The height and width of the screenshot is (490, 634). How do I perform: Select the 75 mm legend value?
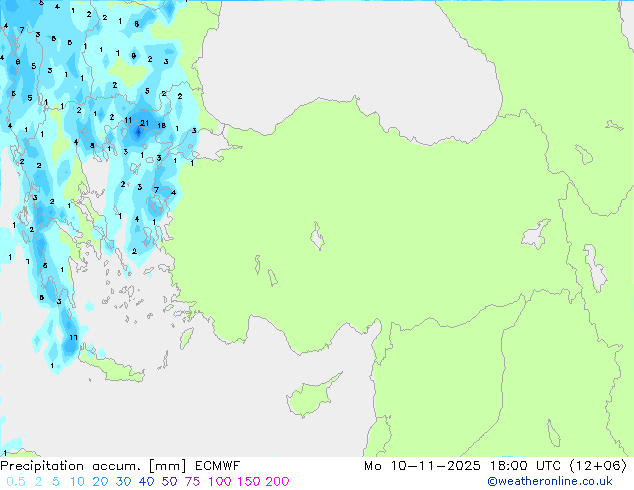click(192, 482)
